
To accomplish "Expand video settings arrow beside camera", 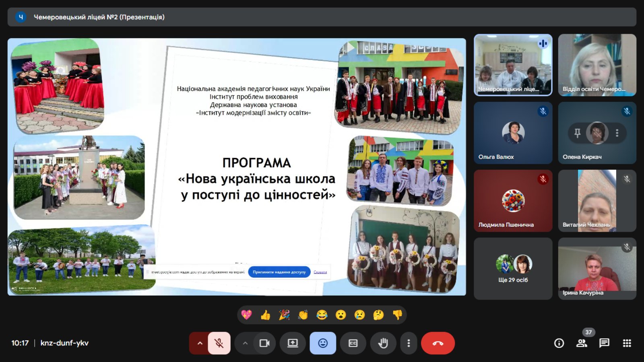I will point(245,343).
